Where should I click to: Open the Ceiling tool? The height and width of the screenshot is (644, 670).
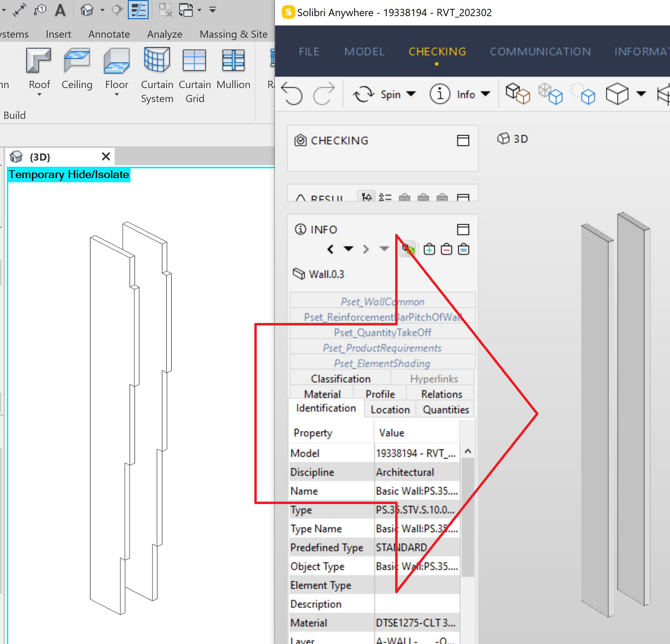click(76, 71)
